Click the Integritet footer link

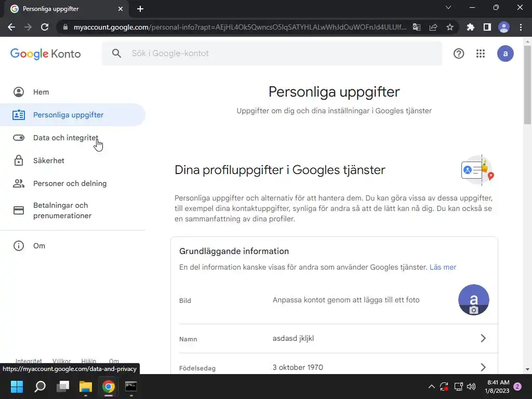(x=29, y=361)
